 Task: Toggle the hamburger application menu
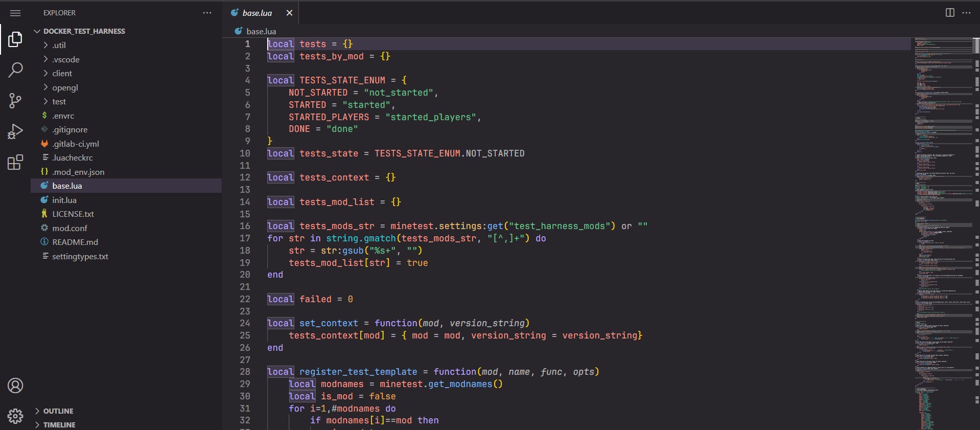click(x=15, y=13)
